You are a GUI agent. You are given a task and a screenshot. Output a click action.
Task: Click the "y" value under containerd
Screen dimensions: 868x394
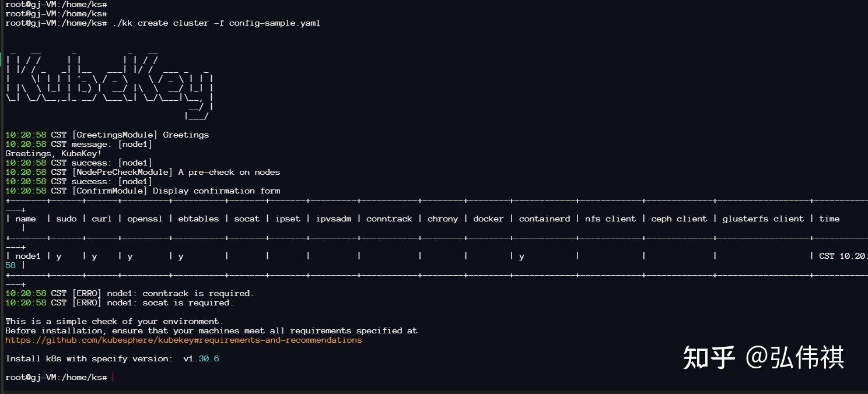[x=521, y=256]
